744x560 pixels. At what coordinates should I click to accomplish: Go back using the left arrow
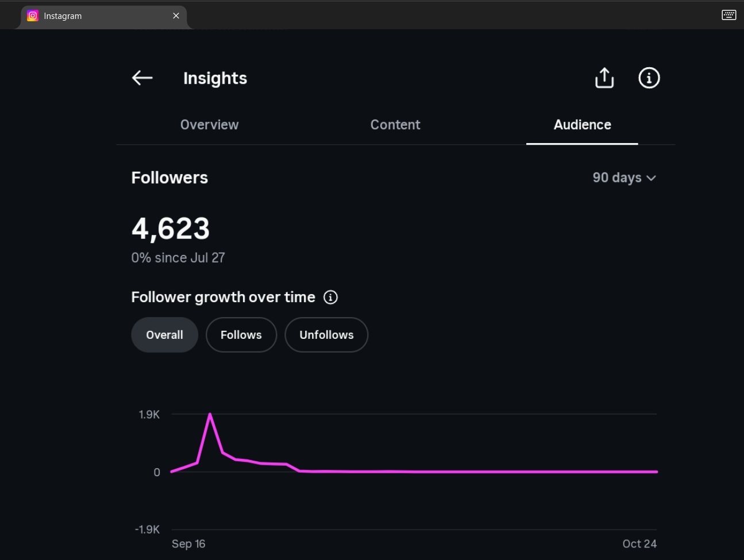tap(142, 78)
